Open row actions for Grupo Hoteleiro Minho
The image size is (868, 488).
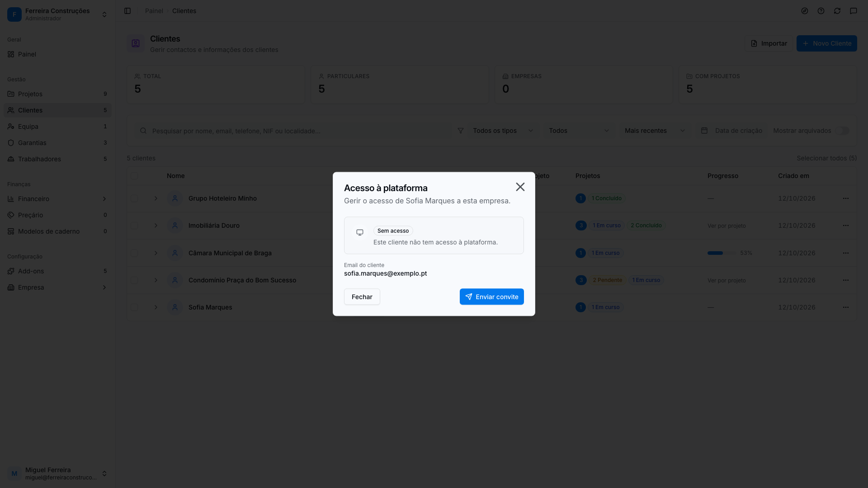click(845, 198)
